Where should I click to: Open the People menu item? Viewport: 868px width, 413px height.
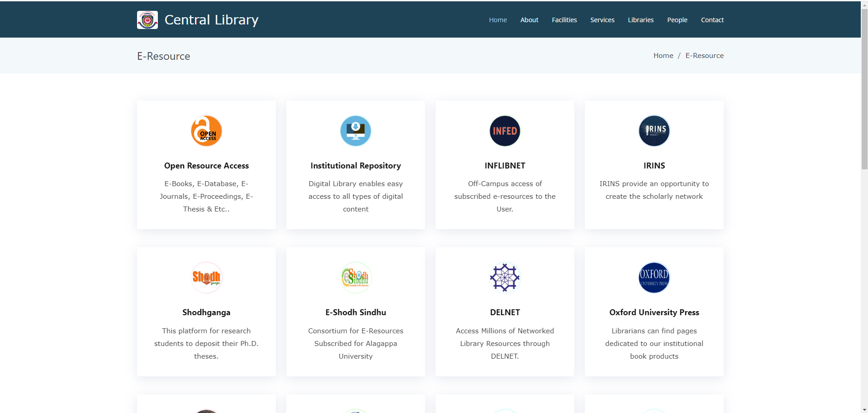(677, 20)
